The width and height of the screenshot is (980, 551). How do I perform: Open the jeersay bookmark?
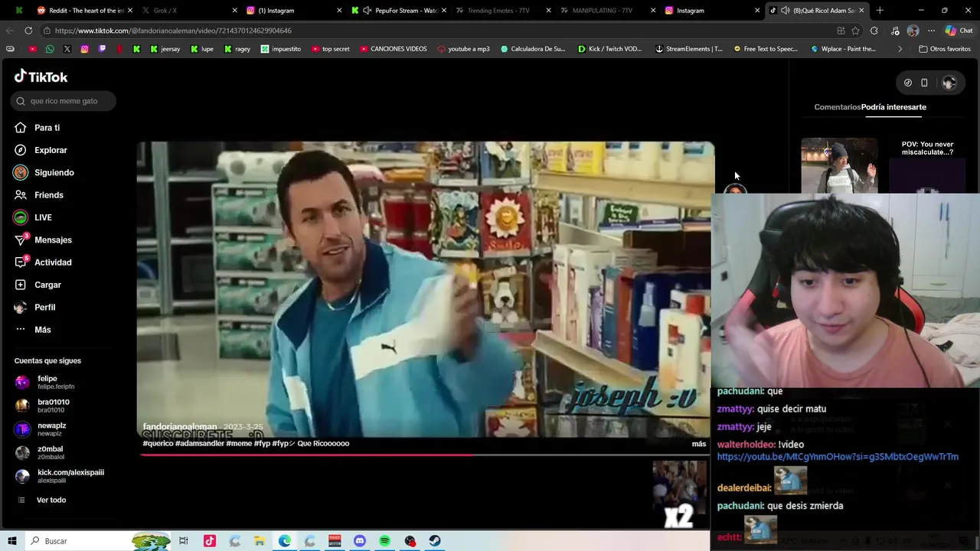tap(165, 49)
